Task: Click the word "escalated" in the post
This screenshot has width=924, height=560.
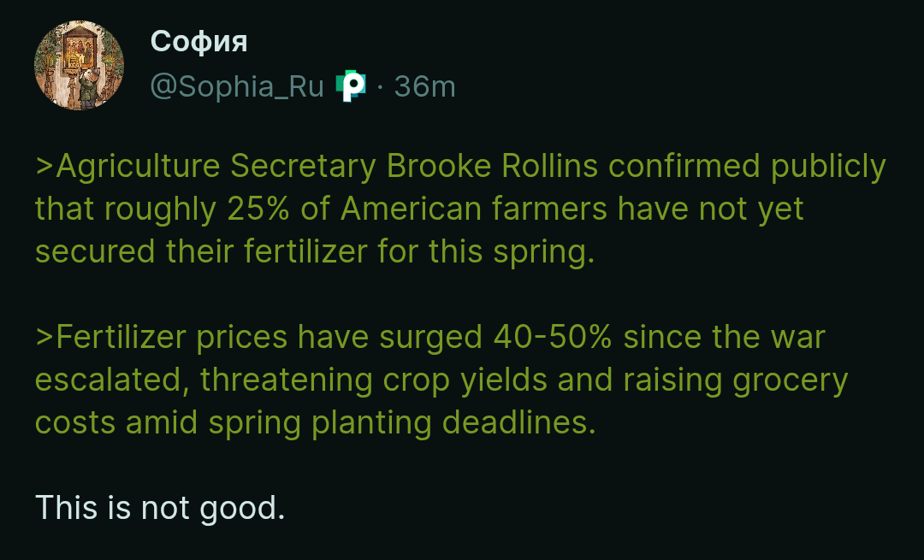Action: pyautogui.click(x=108, y=380)
